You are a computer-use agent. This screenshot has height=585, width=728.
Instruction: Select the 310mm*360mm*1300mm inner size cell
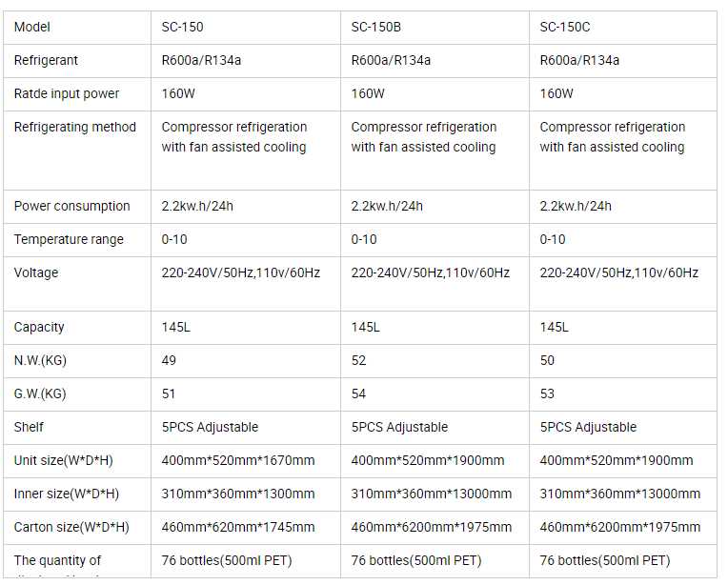point(238,494)
